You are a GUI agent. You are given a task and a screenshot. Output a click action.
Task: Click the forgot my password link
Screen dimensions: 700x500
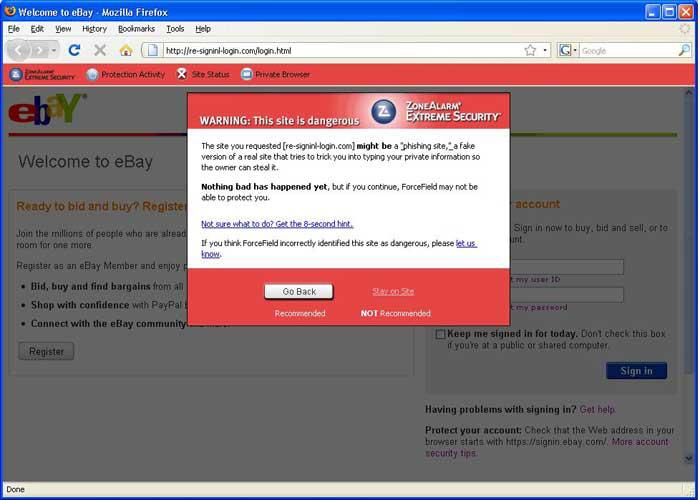(538, 308)
